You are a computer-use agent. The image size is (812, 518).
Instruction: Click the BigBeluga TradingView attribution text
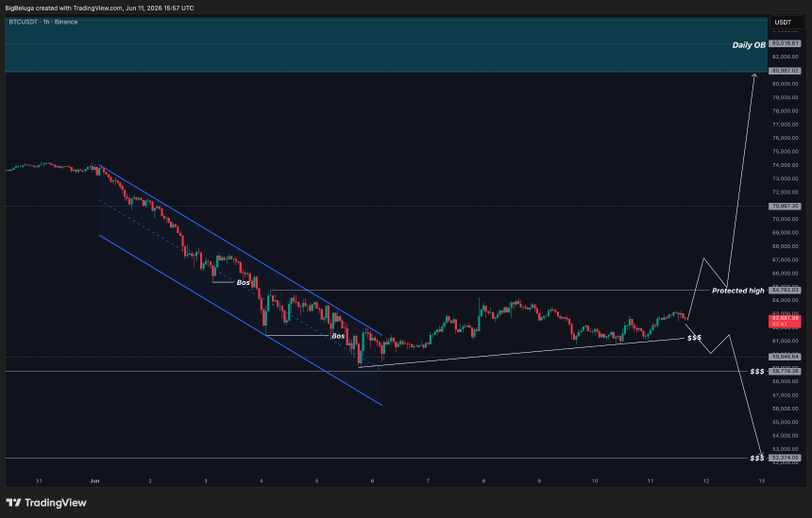coord(99,8)
